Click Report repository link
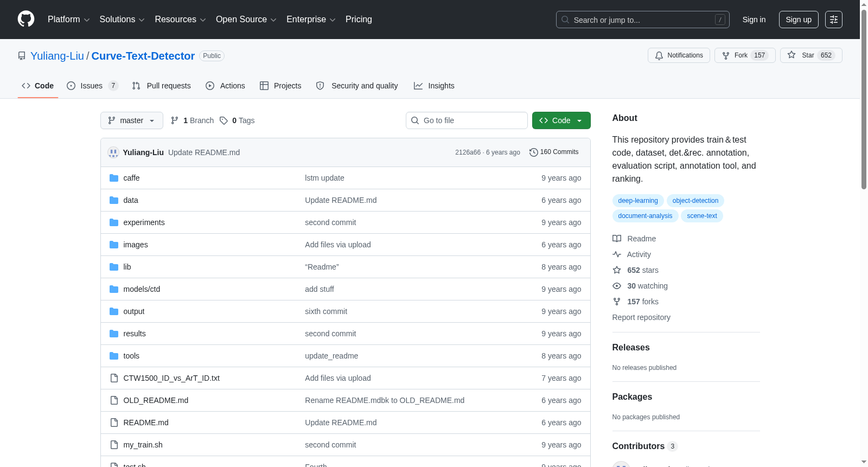 641,317
